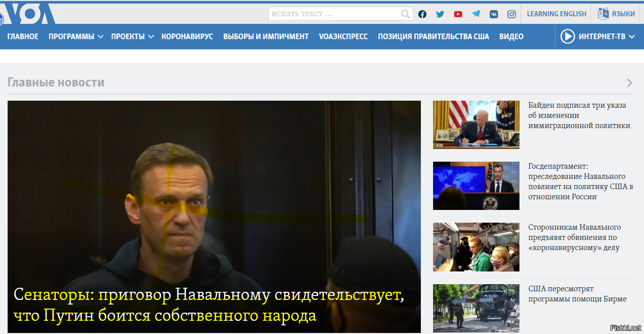Viewport: 644px width, 334px height.
Task: Click the Интернет-ТВ play icon
Action: [567, 37]
